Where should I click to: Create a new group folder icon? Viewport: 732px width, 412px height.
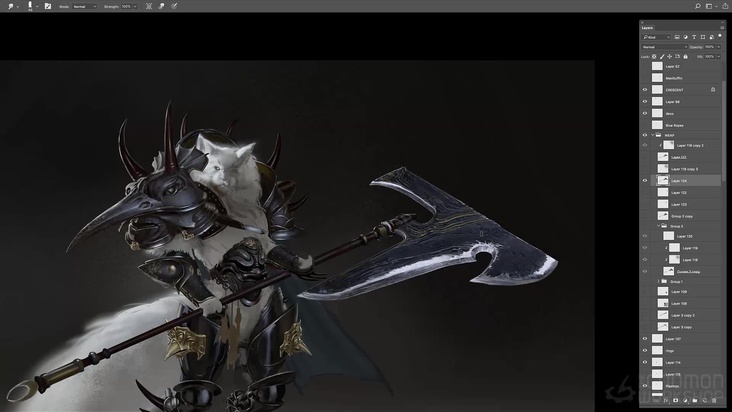pyautogui.click(x=695, y=400)
